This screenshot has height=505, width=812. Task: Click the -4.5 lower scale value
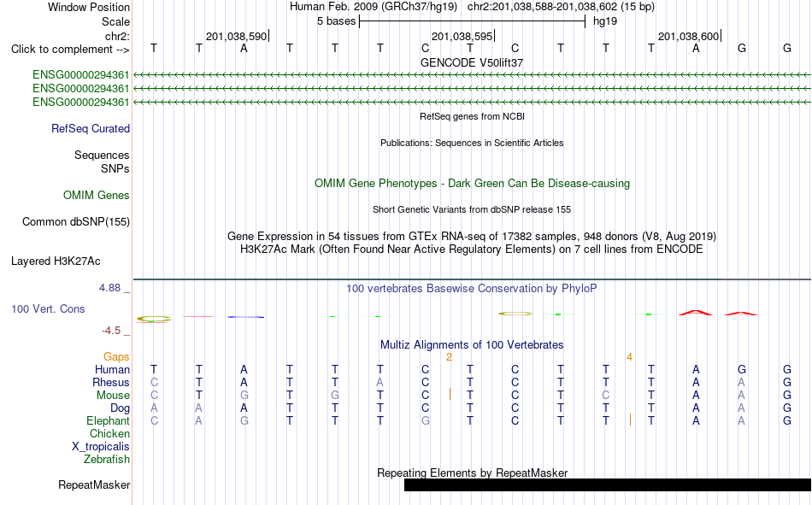coord(111,331)
